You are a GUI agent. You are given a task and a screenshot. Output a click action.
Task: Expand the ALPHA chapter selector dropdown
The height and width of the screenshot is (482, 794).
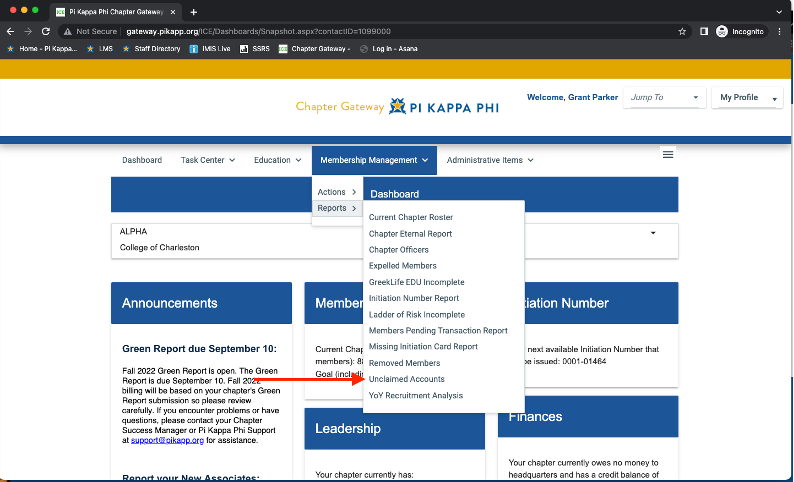pyautogui.click(x=653, y=232)
